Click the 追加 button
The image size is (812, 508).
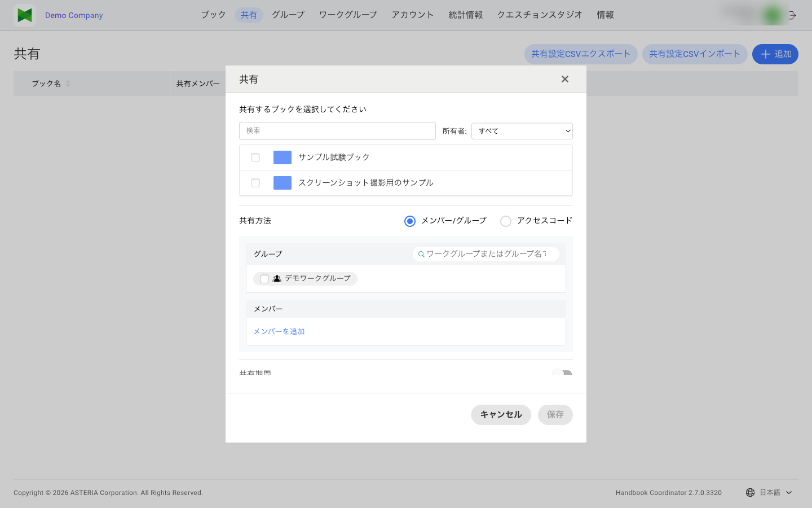click(775, 54)
